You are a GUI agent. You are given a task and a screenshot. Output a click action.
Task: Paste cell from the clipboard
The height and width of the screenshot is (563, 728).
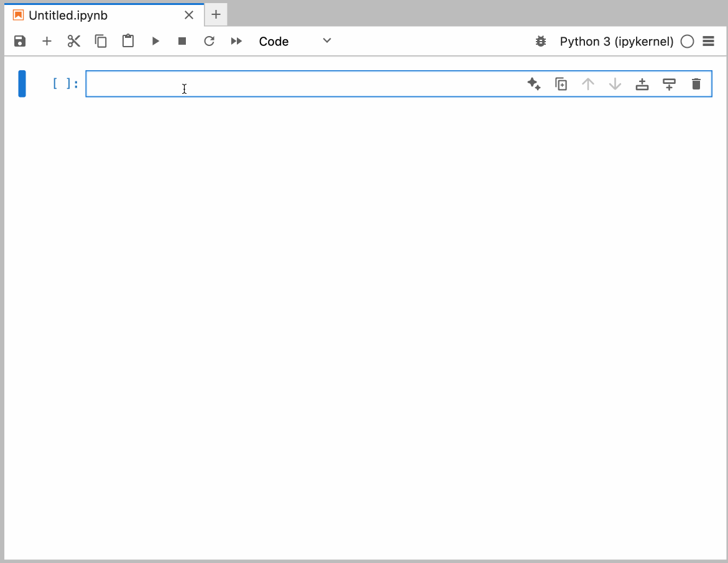click(127, 41)
